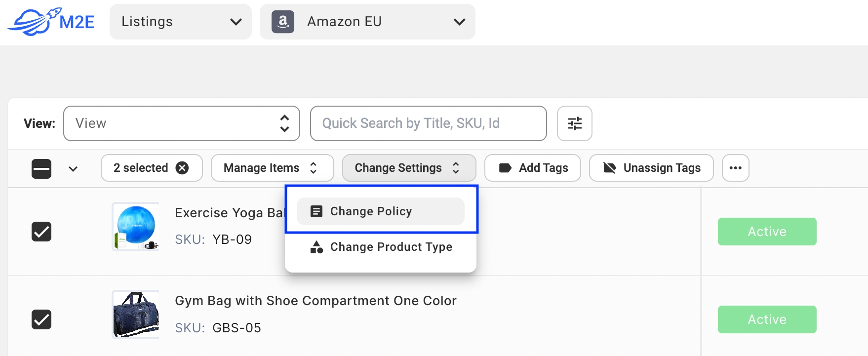The image size is (868, 356).
Task: Click the Active status badge for GBS-05
Action: [x=767, y=319]
